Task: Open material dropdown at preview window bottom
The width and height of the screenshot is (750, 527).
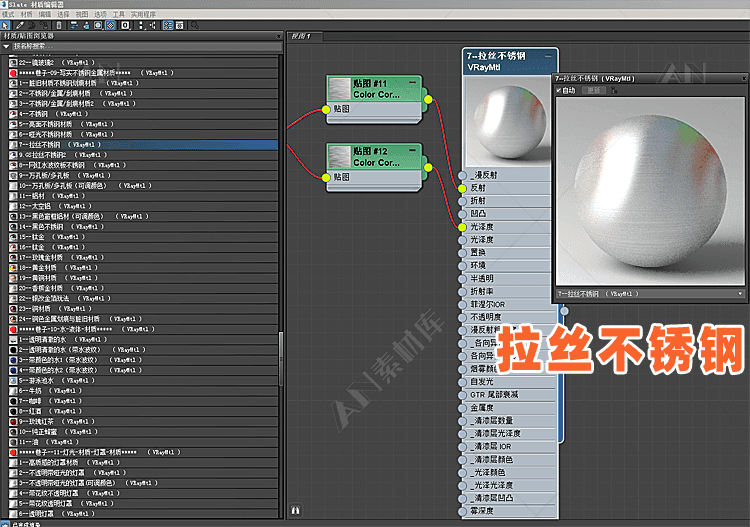Action: pyautogui.click(x=739, y=295)
